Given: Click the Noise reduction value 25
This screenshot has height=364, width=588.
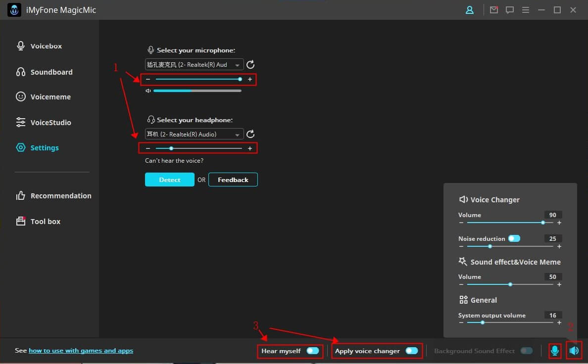Looking at the screenshot, I should pos(553,238).
